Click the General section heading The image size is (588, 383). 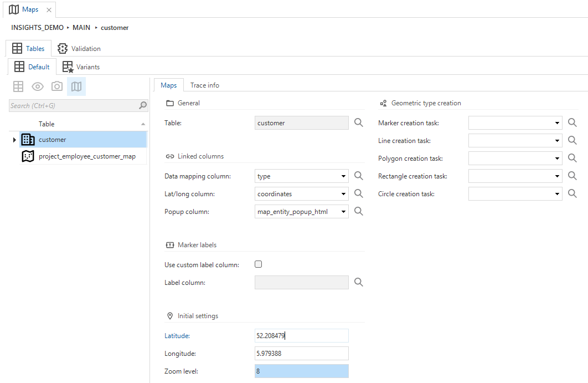click(x=189, y=103)
